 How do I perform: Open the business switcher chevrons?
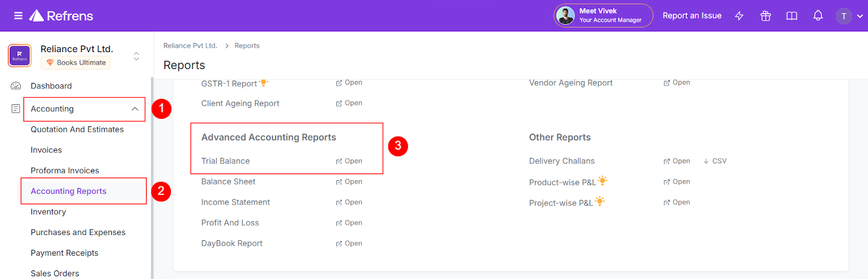[136, 56]
